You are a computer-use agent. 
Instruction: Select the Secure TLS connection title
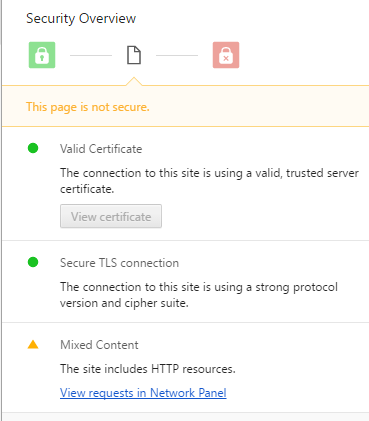click(119, 263)
